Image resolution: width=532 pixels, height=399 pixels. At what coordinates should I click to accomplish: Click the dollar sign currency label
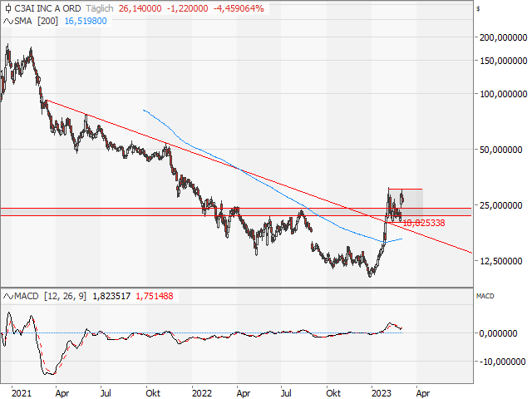pos(479,9)
